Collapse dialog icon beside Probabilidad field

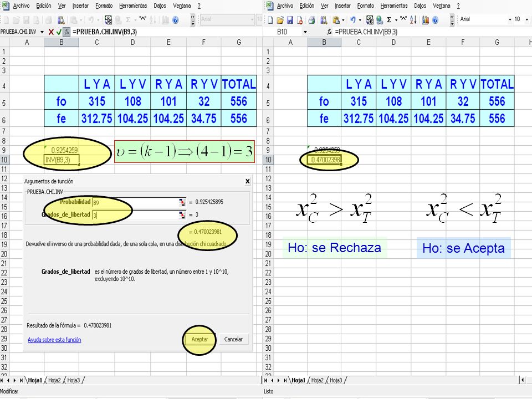[182, 202]
